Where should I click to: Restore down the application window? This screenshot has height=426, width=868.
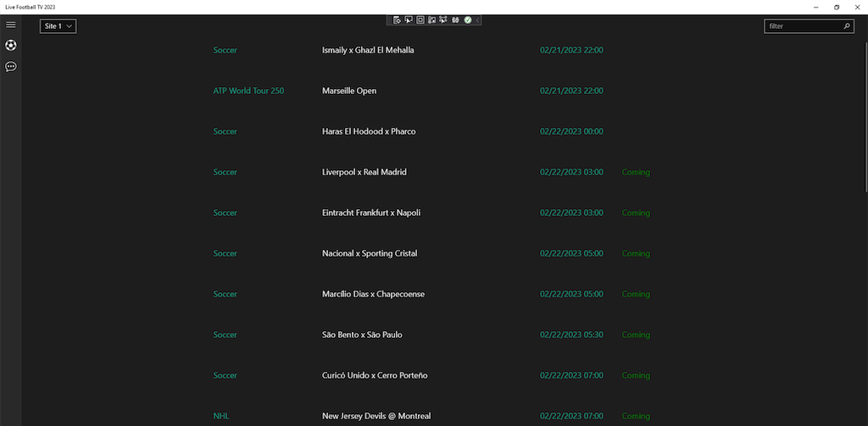tap(837, 7)
